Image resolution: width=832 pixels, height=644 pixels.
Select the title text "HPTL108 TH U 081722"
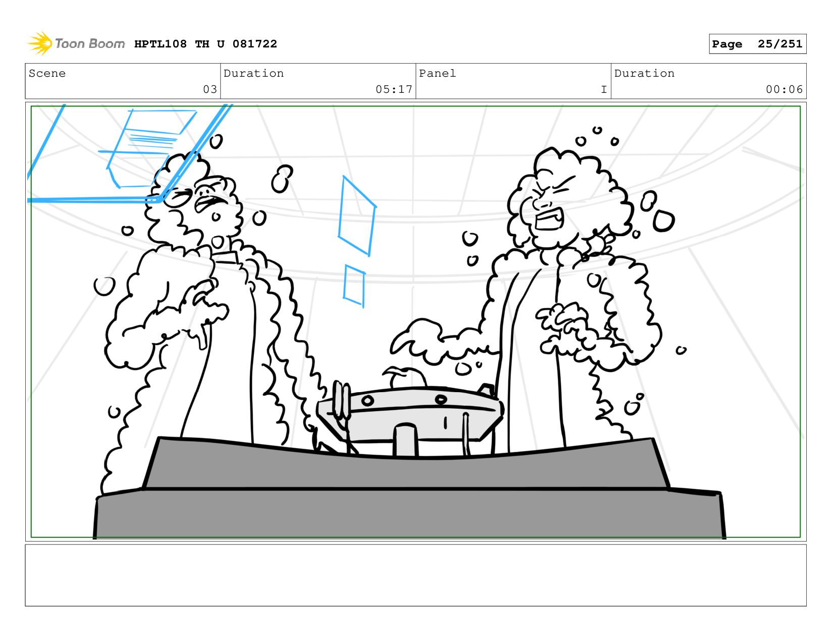pyautogui.click(x=205, y=44)
